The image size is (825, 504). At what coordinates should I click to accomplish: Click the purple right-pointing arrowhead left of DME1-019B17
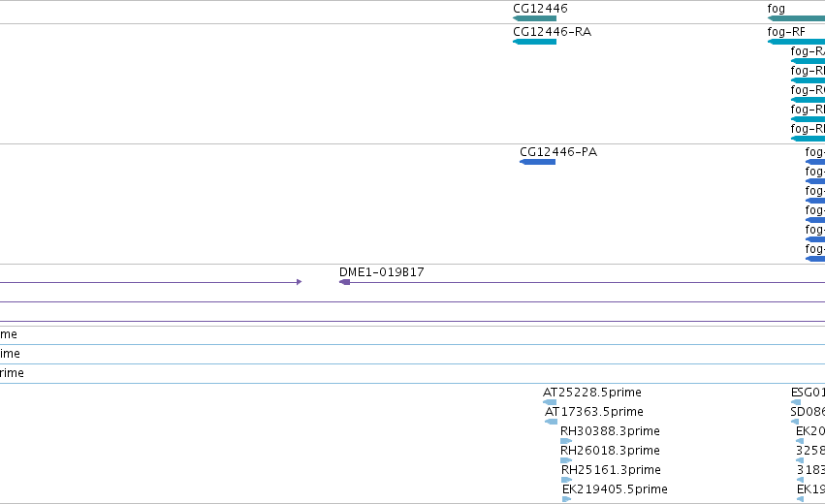point(299,282)
